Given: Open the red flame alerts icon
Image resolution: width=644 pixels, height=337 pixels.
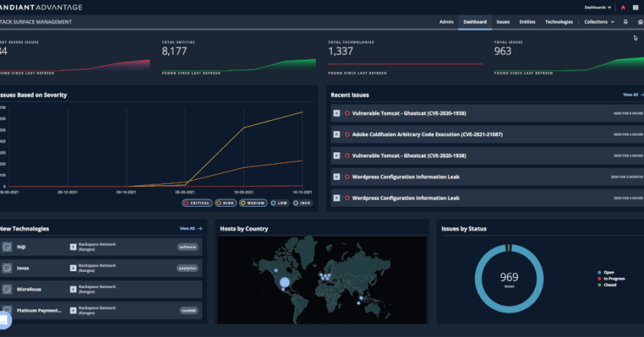Looking at the screenshot, I should click(x=623, y=8).
